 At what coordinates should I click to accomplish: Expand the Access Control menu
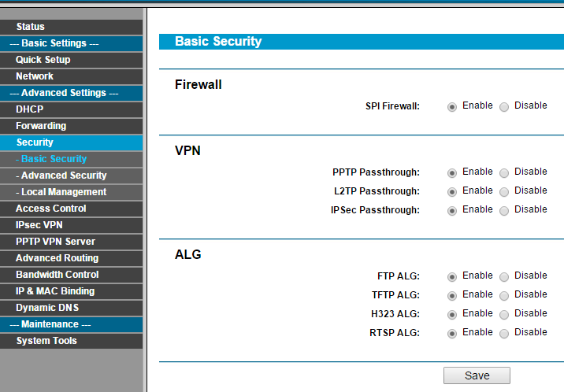tap(51, 209)
